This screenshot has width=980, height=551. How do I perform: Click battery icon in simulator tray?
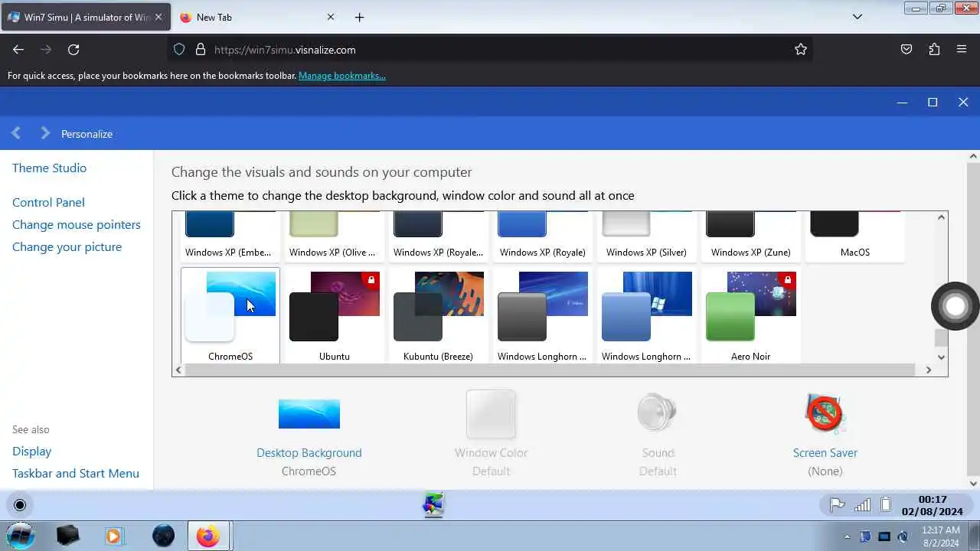point(886,505)
